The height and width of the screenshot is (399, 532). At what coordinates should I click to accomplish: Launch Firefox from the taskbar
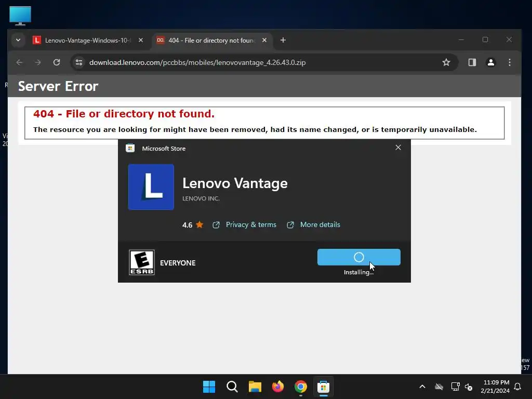coord(278,387)
